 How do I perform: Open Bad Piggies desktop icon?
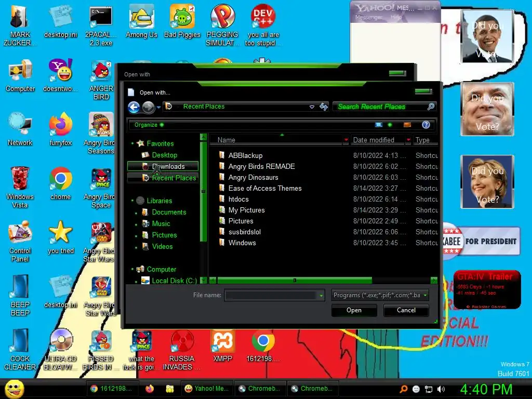tap(182, 21)
